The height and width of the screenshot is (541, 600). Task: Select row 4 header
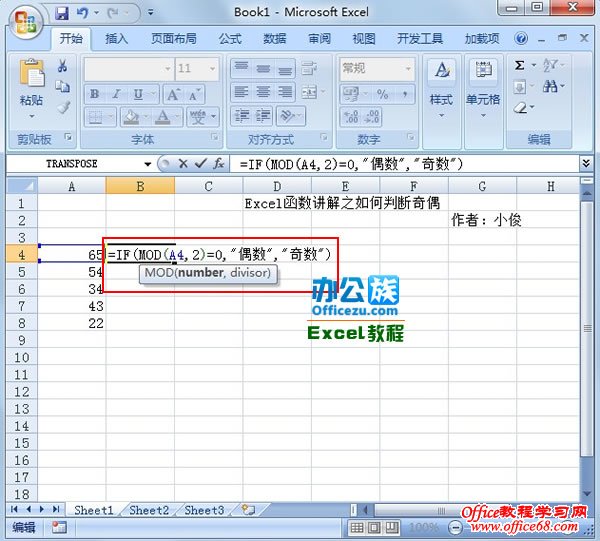(22, 255)
